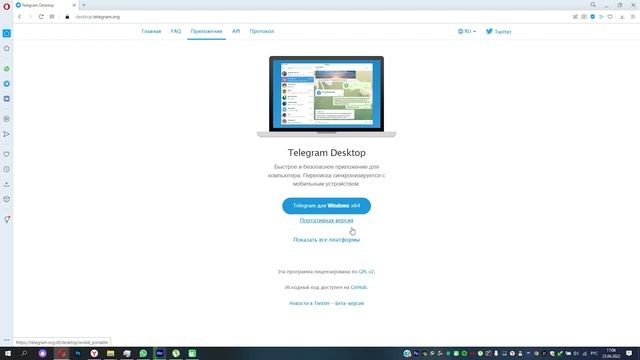Click the blue shield ad blocker icon

(593, 17)
